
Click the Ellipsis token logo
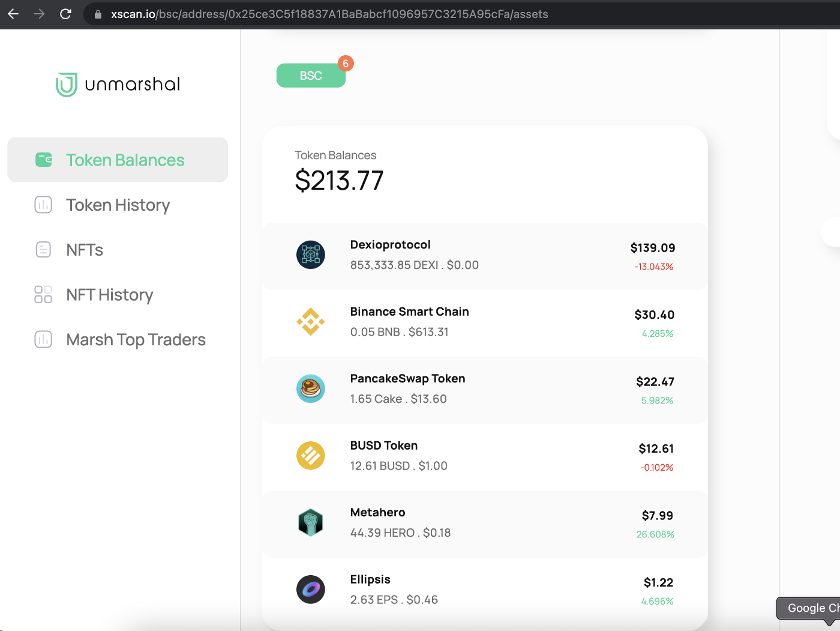tap(310, 589)
